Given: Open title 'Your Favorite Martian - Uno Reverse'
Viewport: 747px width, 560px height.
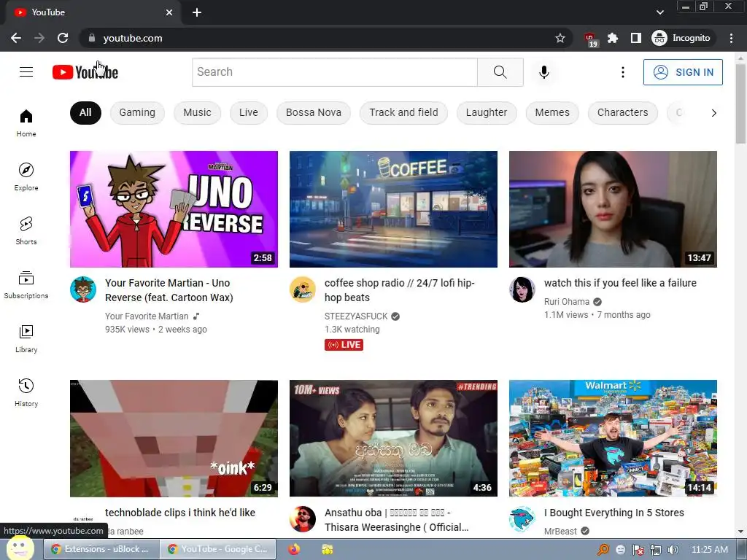Looking at the screenshot, I should tap(169, 290).
